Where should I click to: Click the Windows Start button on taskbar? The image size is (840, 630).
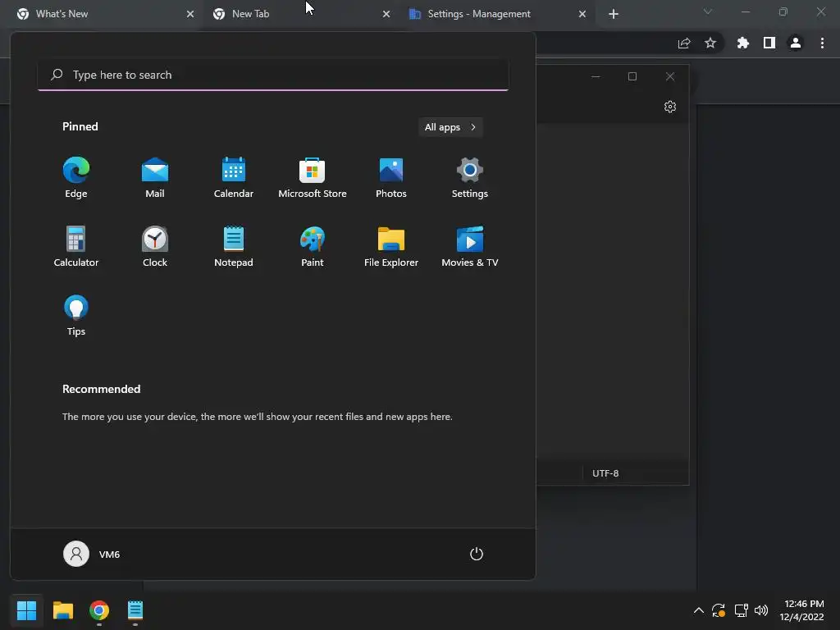pos(26,610)
